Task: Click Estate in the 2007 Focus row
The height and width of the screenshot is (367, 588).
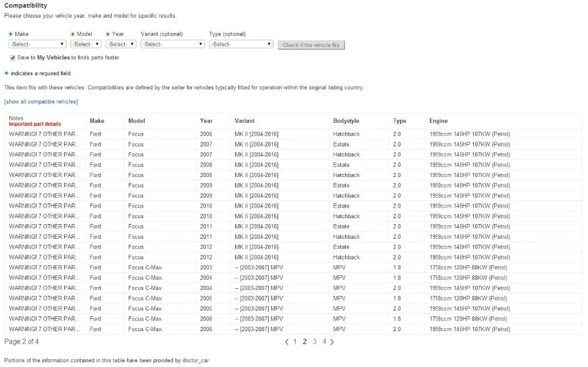Action: pos(341,145)
